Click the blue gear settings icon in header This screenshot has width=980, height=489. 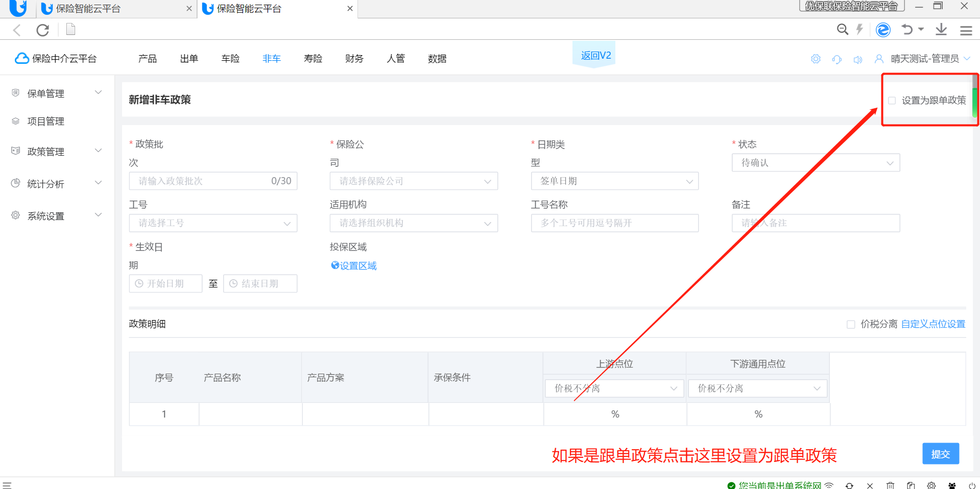tap(816, 59)
